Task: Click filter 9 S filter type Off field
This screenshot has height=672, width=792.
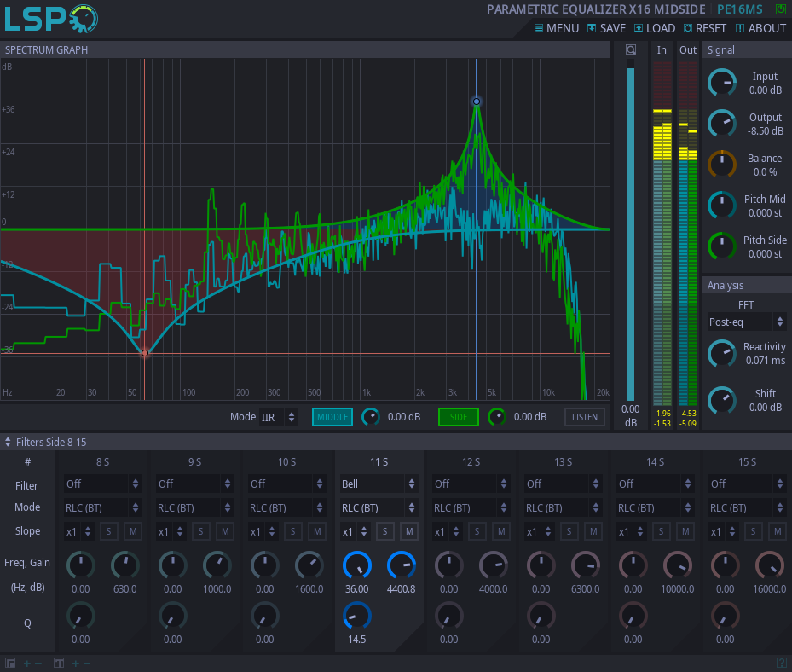Action: click(x=194, y=484)
